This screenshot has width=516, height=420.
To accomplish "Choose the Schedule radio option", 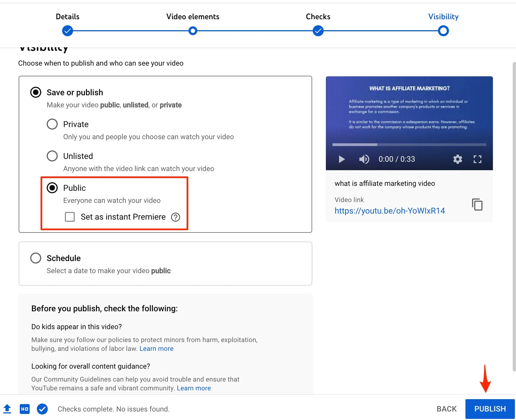I will [x=36, y=258].
